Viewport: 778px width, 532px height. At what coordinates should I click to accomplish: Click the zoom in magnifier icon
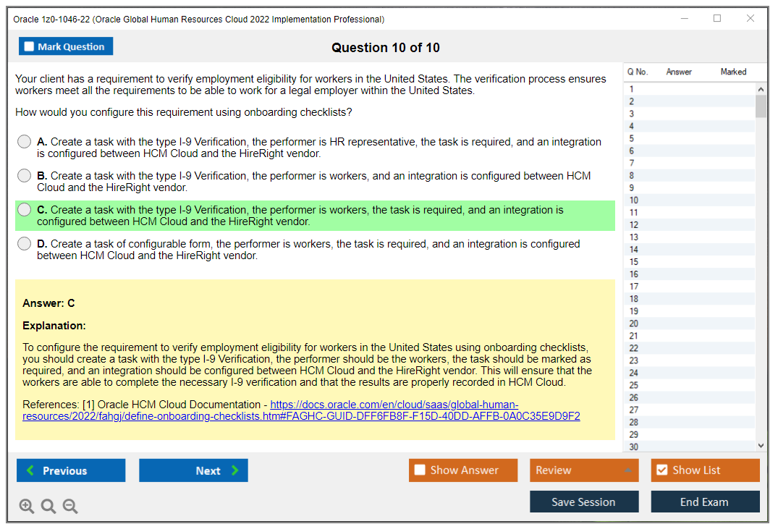[27, 506]
